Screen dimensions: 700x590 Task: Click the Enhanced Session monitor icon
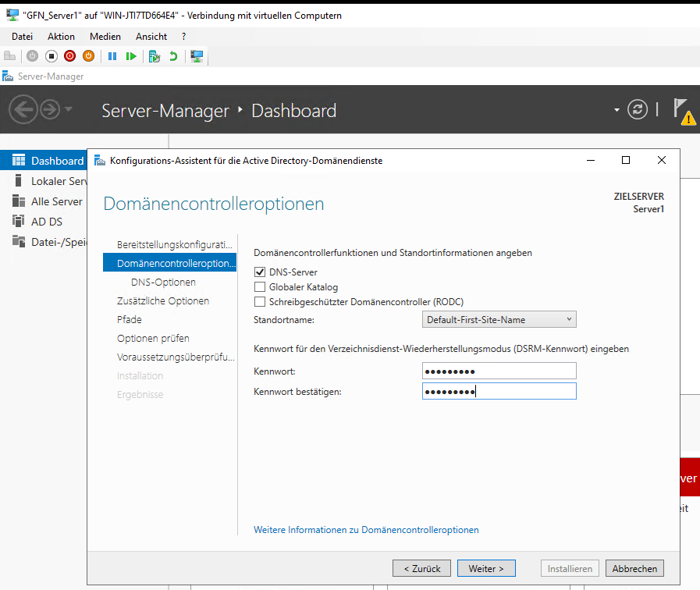point(197,56)
